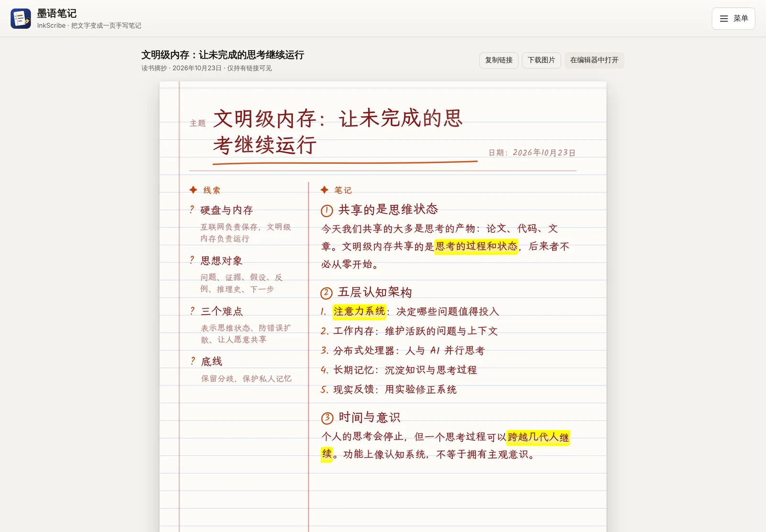Click the section heading 五层认知架构

click(x=375, y=293)
